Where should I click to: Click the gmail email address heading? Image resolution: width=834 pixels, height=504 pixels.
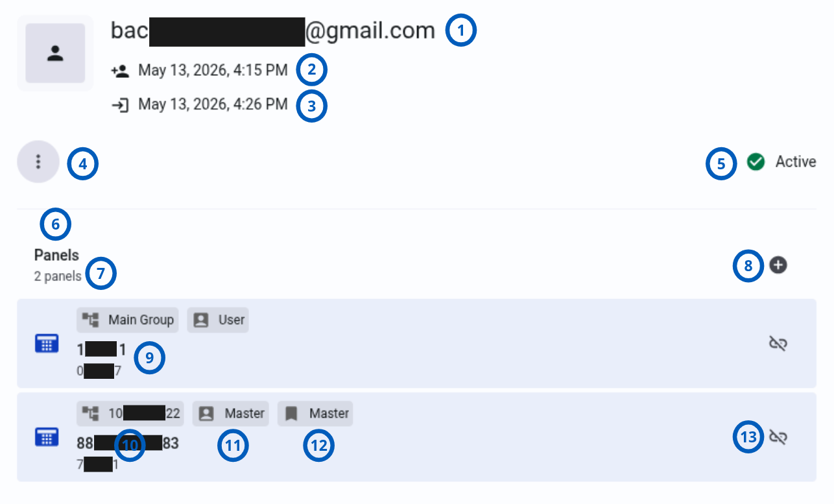273,30
